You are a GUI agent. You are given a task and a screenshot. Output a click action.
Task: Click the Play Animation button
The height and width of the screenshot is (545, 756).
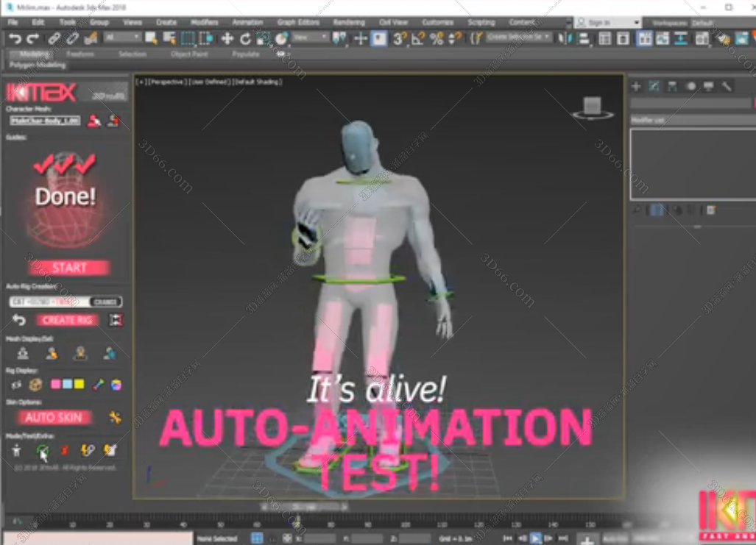pyautogui.click(x=535, y=538)
